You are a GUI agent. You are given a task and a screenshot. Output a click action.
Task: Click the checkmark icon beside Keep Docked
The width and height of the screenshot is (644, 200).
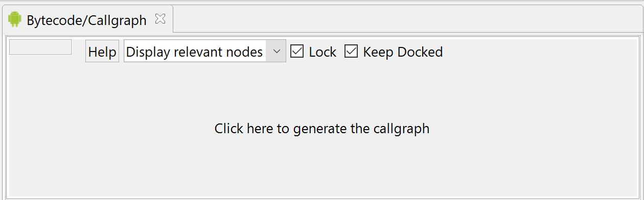click(x=351, y=52)
